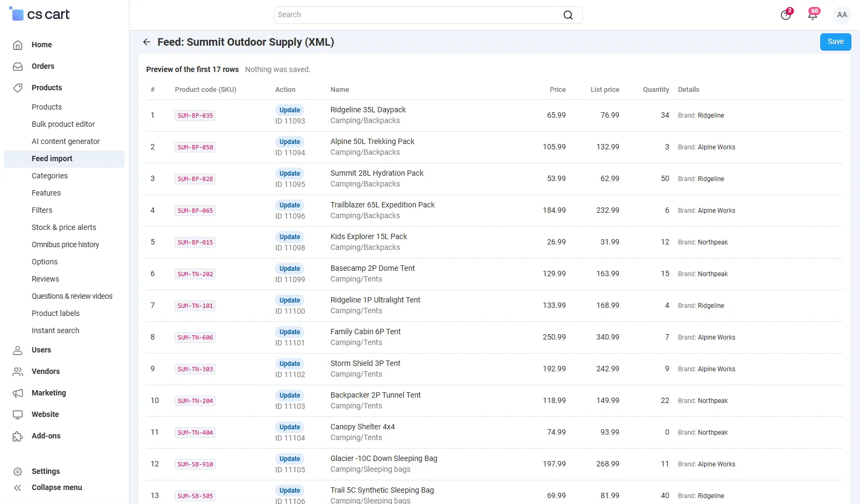Open Stock & price alerts
The image size is (860, 504).
(64, 227)
